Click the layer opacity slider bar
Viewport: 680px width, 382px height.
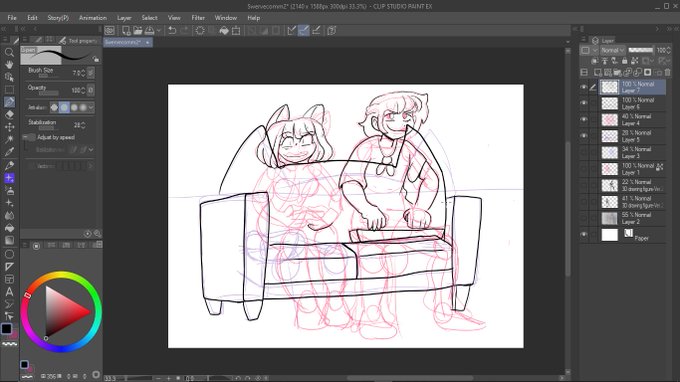point(641,50)
